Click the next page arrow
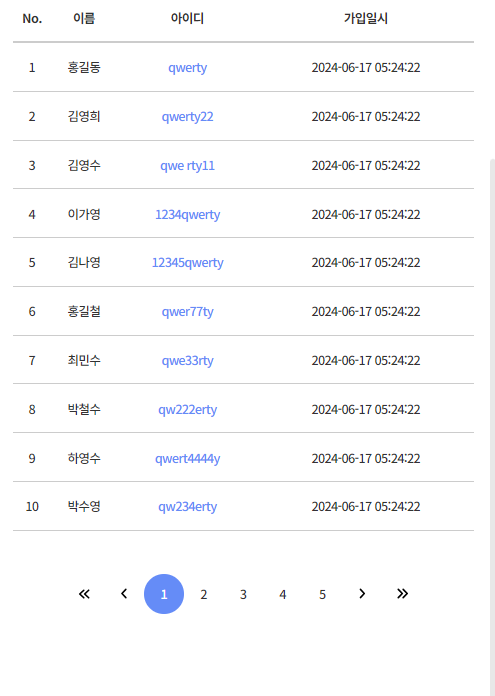This screenshot has width=495, height=696. pos(362,594)
